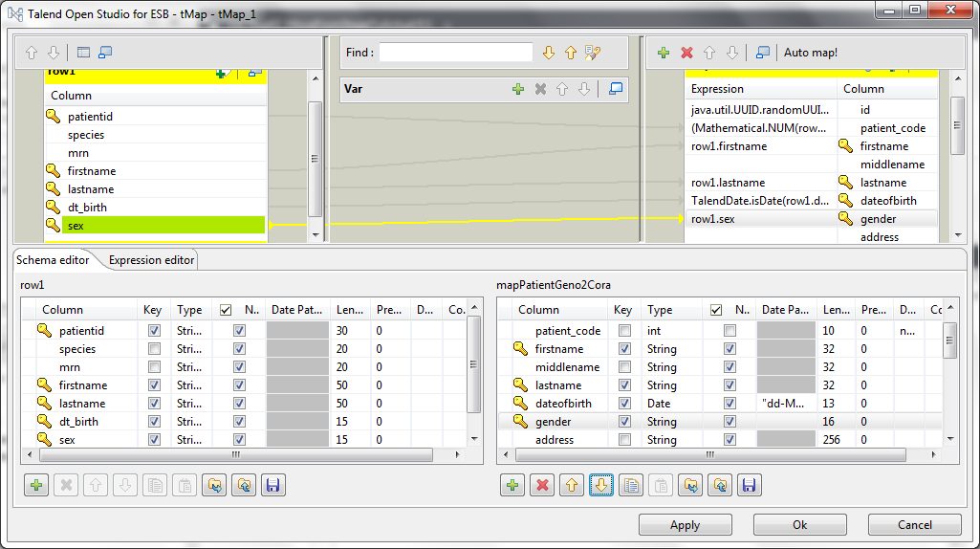Screen dimensions: 980x549
Task: Click the Apply button
Action: coord(685,525)
